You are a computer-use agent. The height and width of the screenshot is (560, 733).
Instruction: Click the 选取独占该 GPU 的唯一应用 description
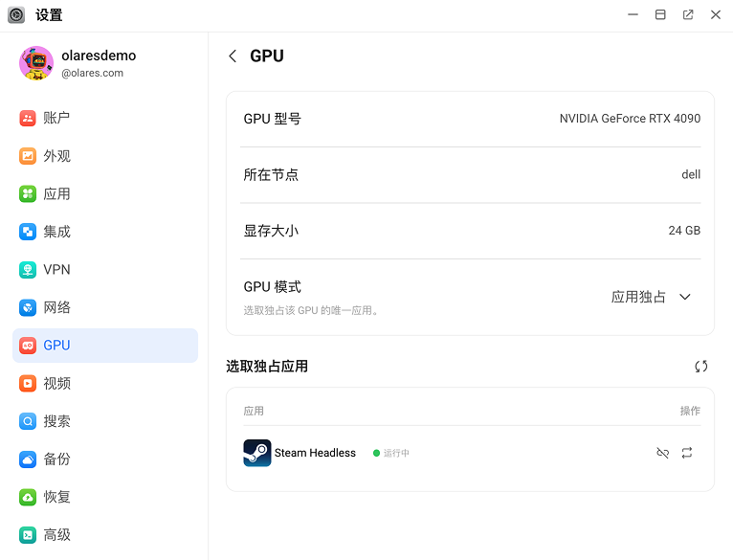(311, 311)
